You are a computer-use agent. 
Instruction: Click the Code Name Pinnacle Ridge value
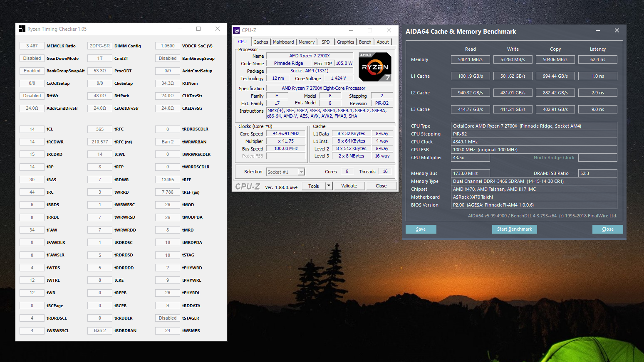[x=288, y=63]
